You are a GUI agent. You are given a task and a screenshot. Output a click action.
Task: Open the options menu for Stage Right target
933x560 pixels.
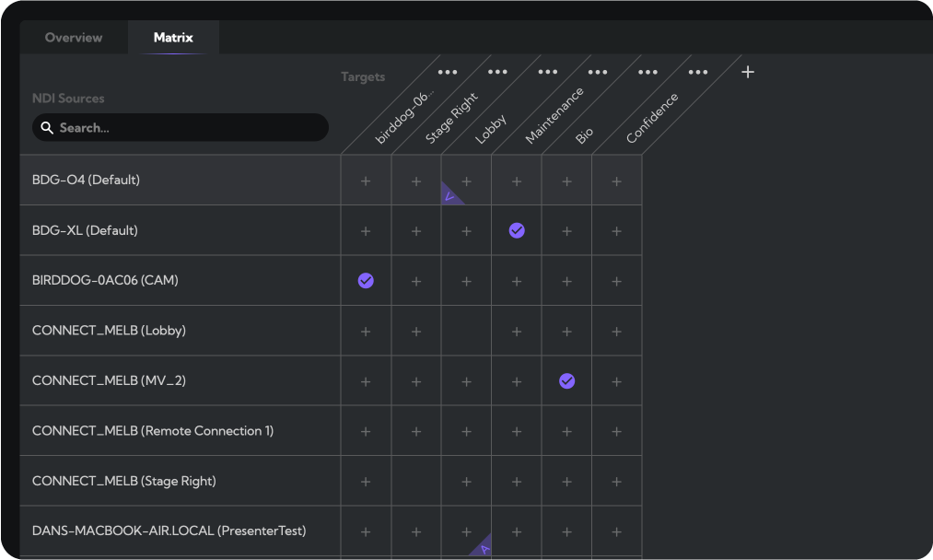click(497, 72)
